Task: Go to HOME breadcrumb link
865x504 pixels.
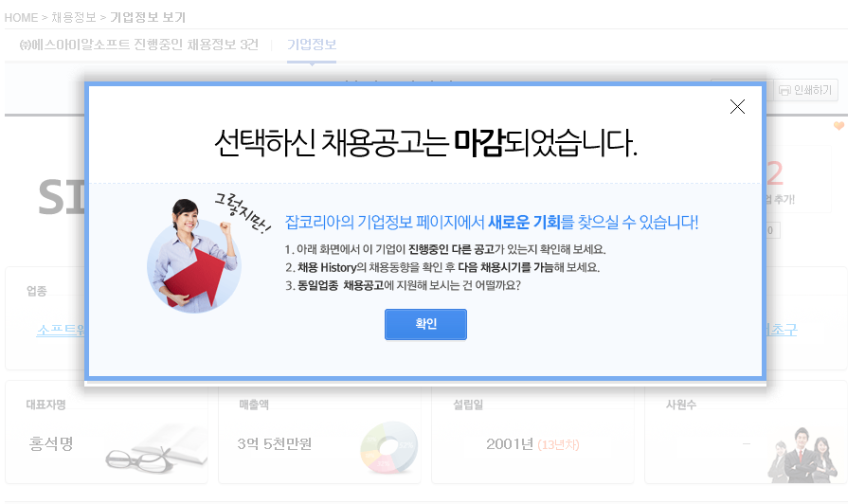Action: [x=21, y=18]
